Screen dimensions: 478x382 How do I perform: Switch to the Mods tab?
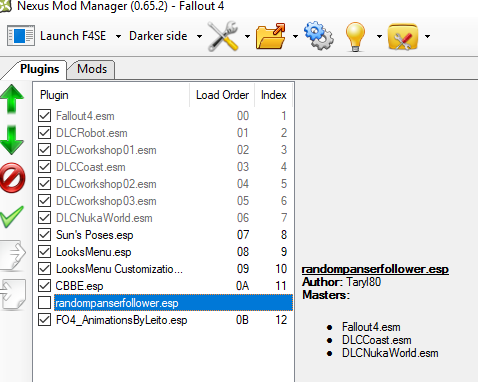(92, 69)
